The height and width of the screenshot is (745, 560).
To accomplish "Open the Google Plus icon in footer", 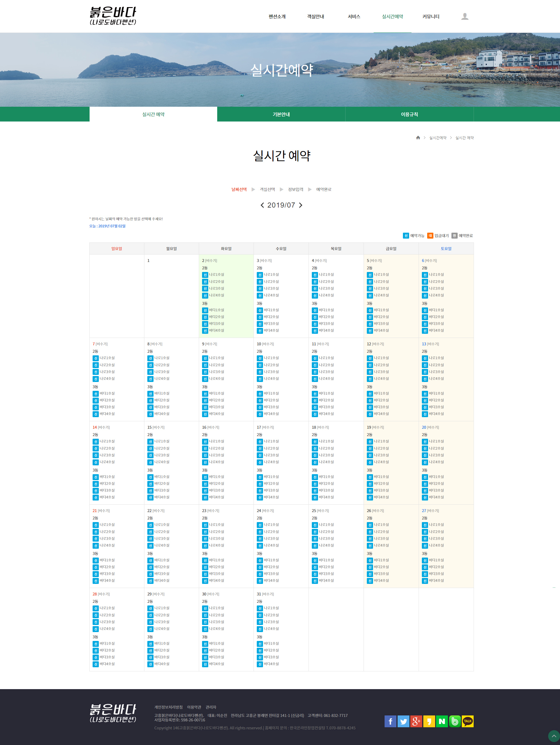I will pyautogui.click(x=416, y=721).
